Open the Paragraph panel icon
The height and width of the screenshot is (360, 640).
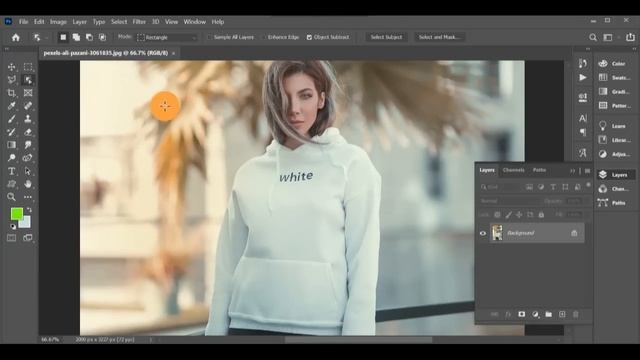coord(582,132)
